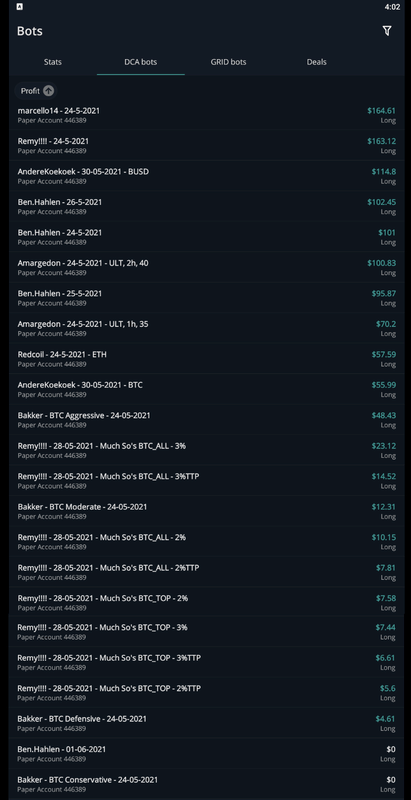Image resolution: width=411 pixels, height=800 pixels.
Task: Select the Profit sort chip
Action: pos(35,91)
